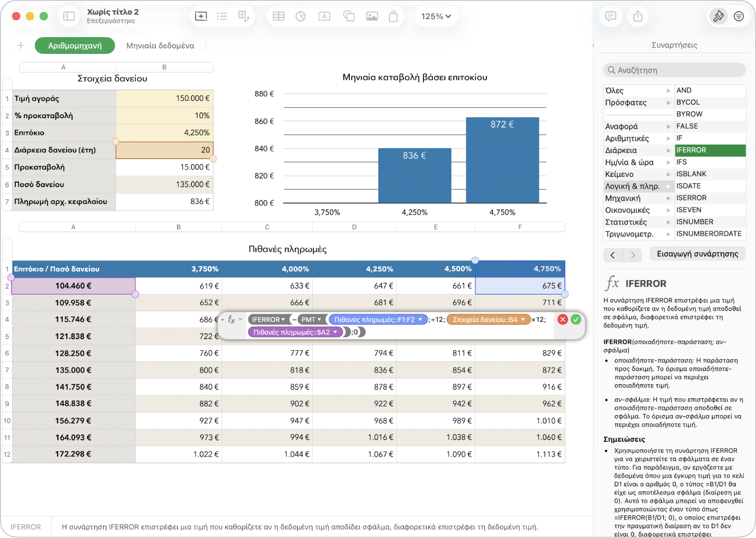Click the 10% down payment cell
Image resolution: width=756 pixels, height=538 pixels.
(164, 116)
